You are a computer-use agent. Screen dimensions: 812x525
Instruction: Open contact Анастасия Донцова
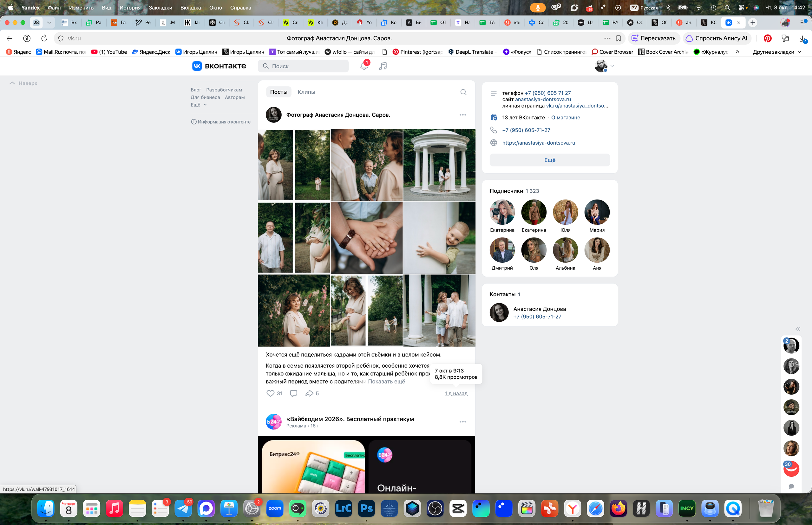point(539,309)
